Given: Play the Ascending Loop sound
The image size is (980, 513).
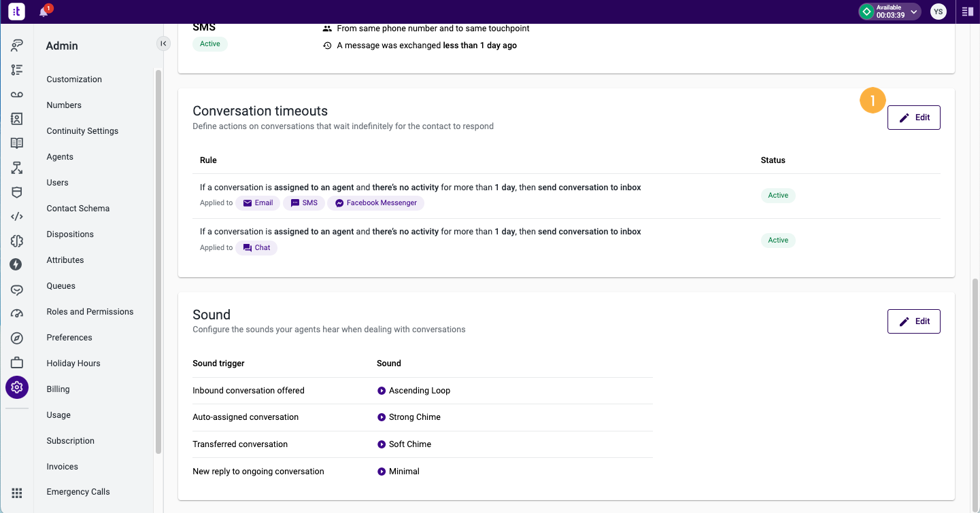Looking at the screenshot, I should click(382, 391).
